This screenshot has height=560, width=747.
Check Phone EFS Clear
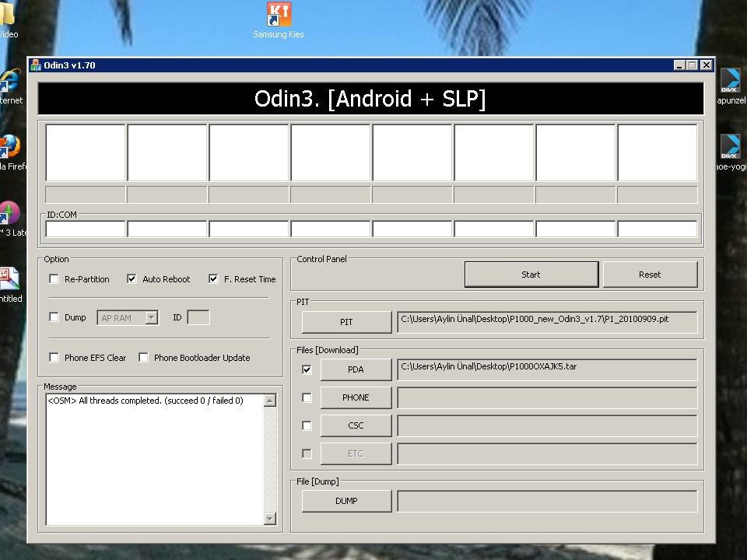54,358
